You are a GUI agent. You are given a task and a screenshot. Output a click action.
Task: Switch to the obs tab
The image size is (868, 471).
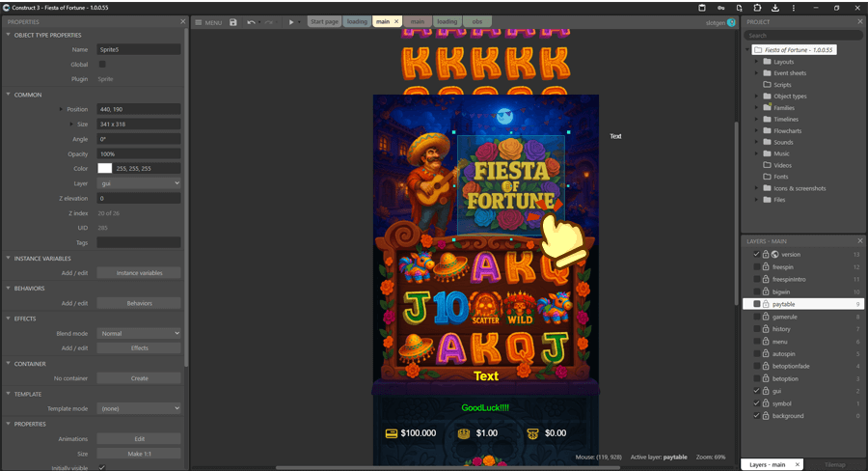(476, 21)
